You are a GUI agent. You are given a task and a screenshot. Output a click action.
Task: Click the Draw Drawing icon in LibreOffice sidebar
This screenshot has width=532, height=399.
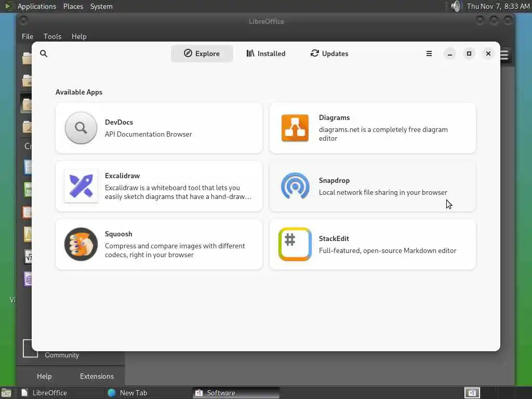pos(28,234)
